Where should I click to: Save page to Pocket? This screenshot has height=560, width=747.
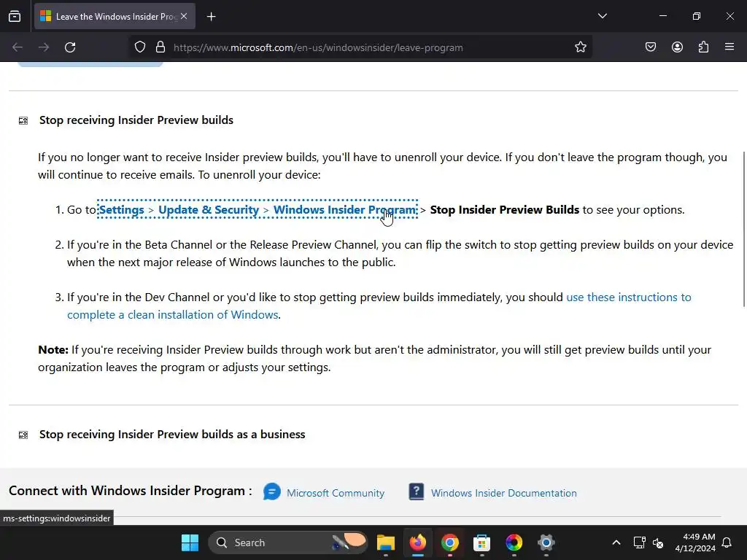(x=650, y=47)
